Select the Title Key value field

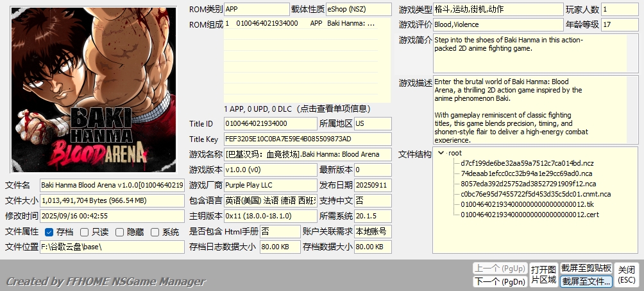[x=308, y=139]
